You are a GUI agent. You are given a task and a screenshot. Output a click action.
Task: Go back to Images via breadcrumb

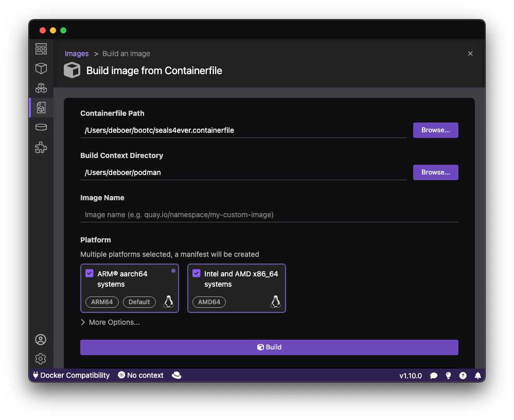76,54
